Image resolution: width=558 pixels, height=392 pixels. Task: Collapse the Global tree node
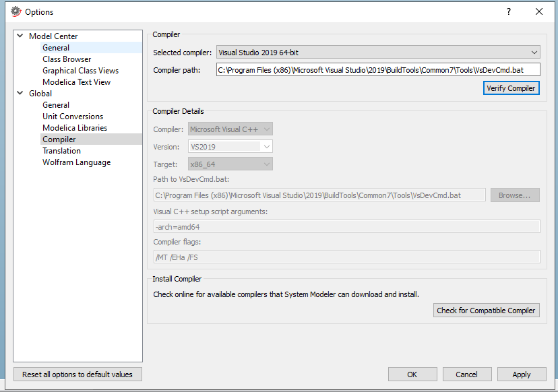click(20, 93)
